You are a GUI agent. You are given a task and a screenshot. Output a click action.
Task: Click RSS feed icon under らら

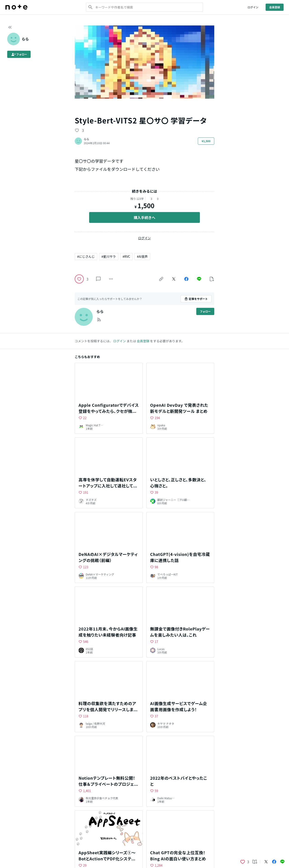coord(99,320)
